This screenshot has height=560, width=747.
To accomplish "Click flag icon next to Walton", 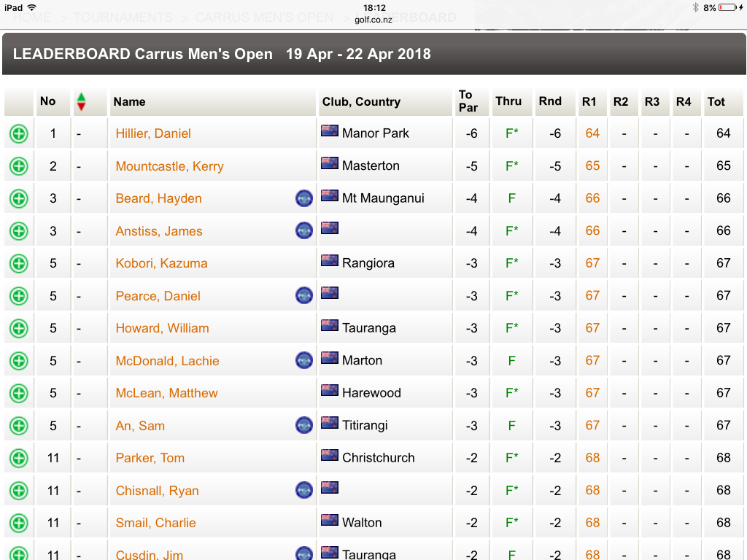I will coord(330,519).
